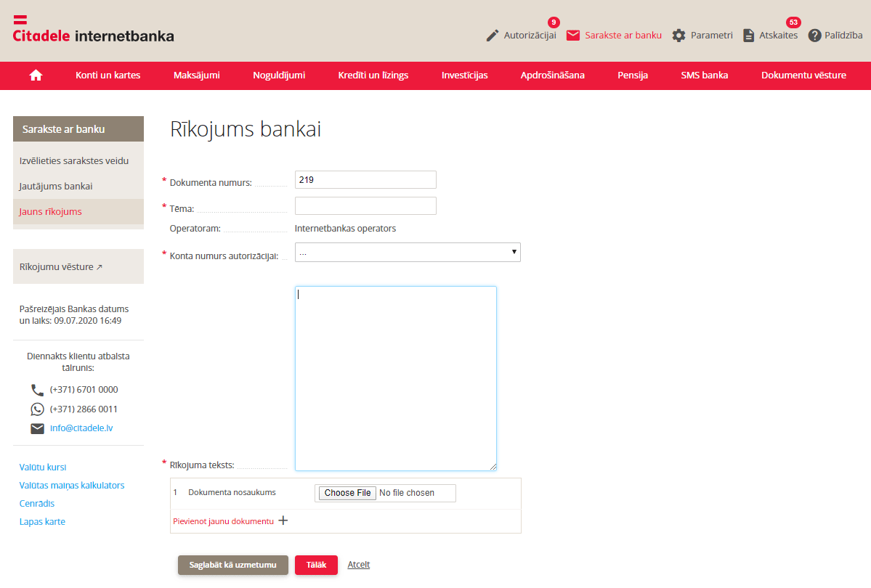Click the Citadele internetbanka logo
Image resolution: width=871 pixels, height=588 pixels.
click(x=93, y=30)
